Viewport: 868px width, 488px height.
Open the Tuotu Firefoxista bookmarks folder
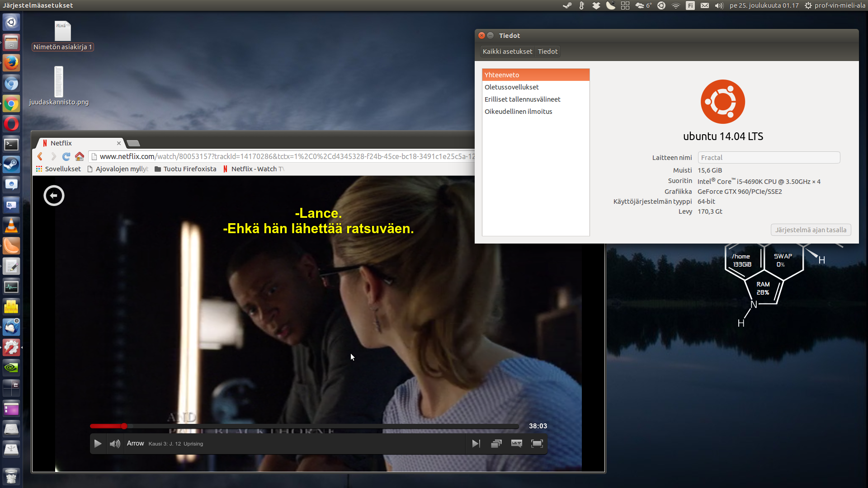tap(185, 169)
